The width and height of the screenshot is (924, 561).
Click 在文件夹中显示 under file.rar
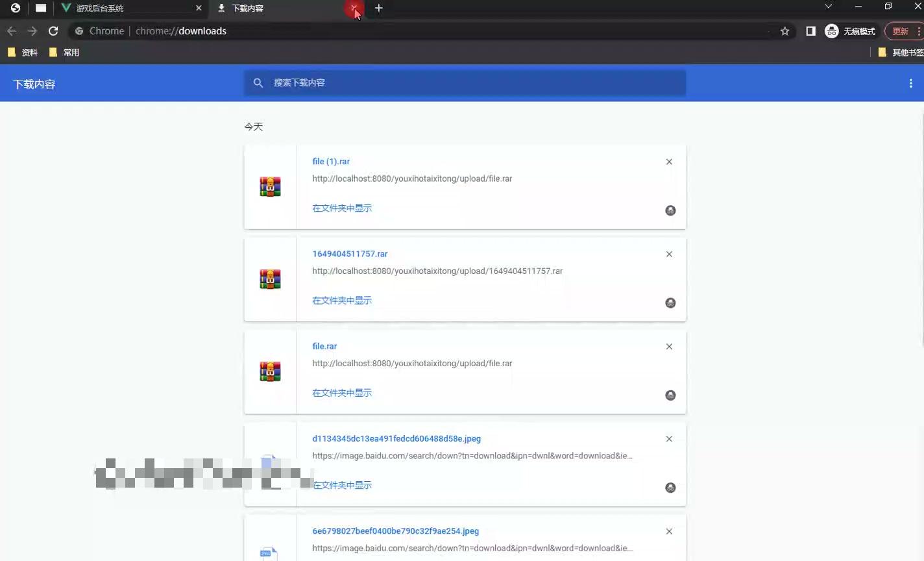pos(342,392)
